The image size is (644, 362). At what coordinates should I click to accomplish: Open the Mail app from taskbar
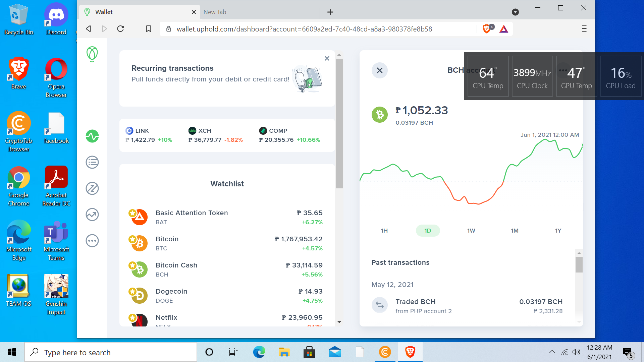pos(335,352)
